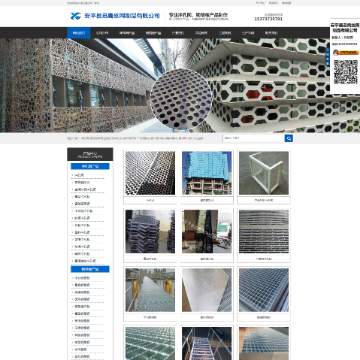Open the walkway with yellow railings thumbnail

point(150,290)
